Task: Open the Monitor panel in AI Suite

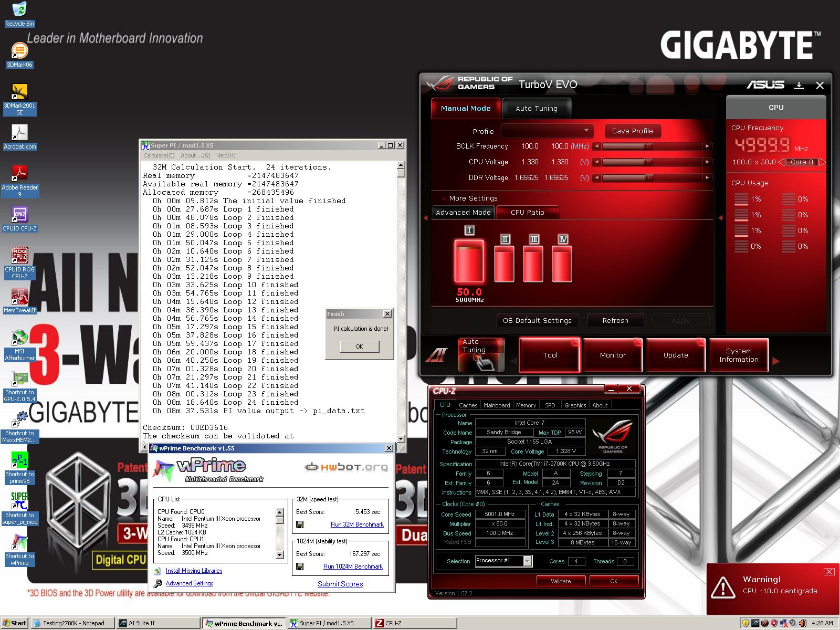Action: [613, 355]
